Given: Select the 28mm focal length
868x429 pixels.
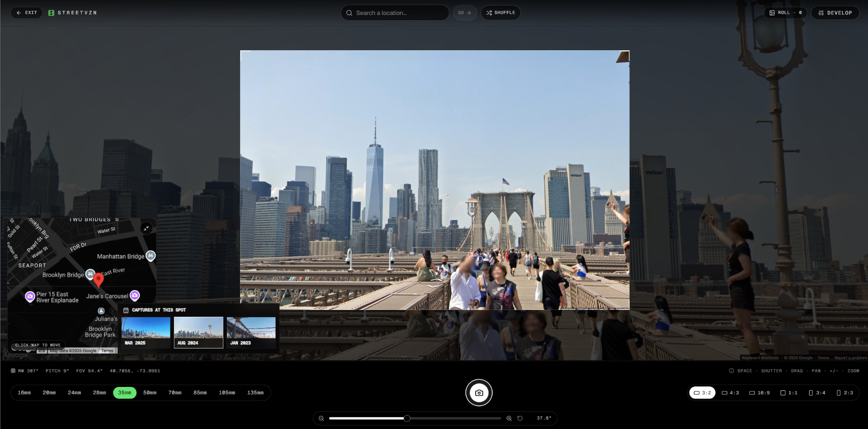Looking at the screenshot, I should click(99, 393).
